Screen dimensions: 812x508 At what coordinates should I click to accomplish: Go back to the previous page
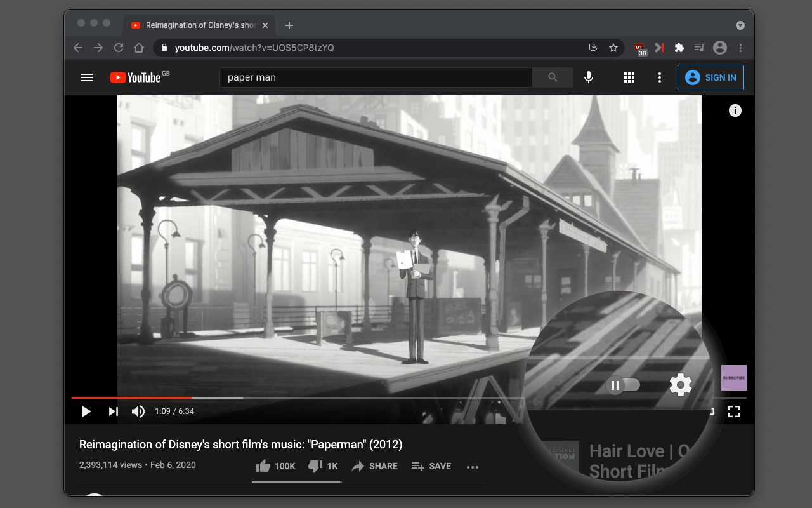point(78,48)
